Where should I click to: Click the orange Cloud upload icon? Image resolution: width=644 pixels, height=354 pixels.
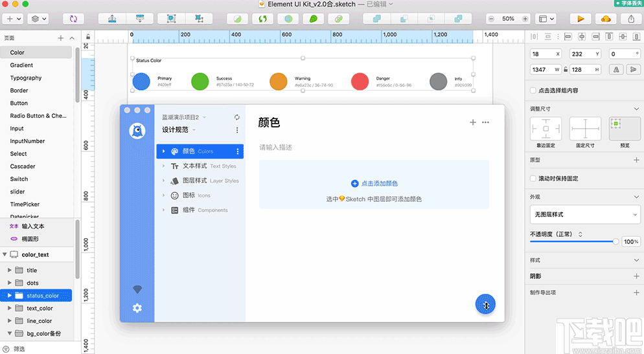point(606,19)
